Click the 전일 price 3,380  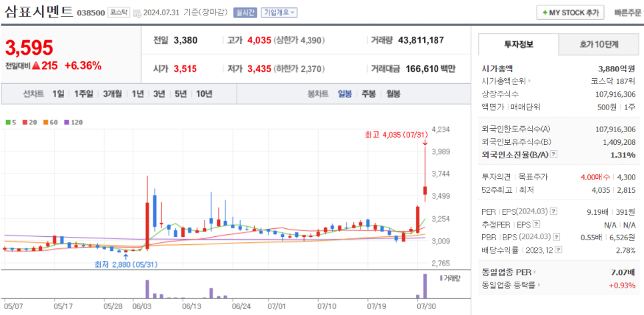coord(185,40)
